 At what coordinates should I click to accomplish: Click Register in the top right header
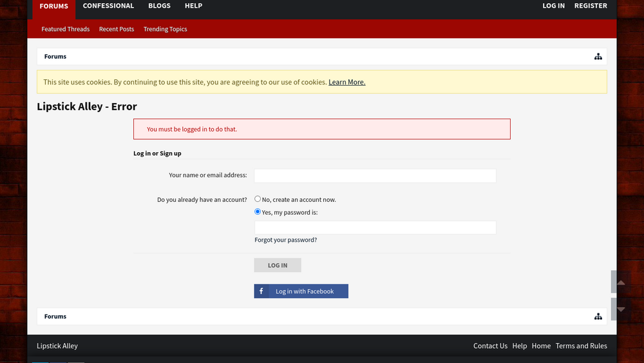(591, 6)
